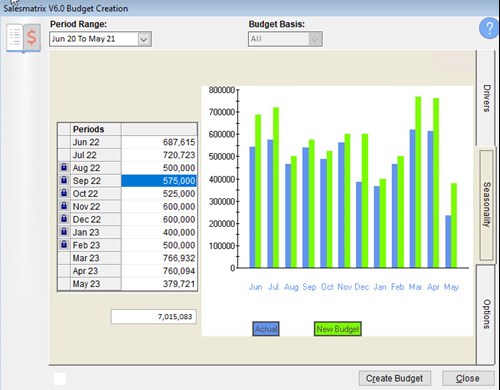The height and width of the screenshot is (390, 500).
Task: Click the Close button
Action: click(x=468, y=378)
